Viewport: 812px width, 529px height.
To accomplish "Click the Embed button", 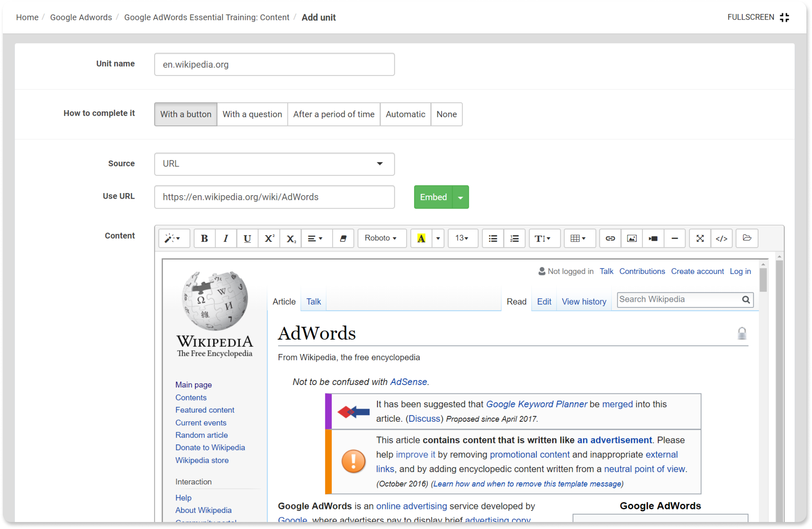I will pyautogui.click(x=433, y=197).
